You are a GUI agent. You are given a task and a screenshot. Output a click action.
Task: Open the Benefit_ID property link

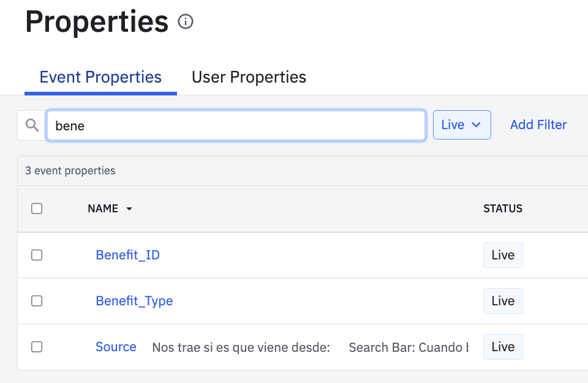pyautogui.click(x=127, y=255)
